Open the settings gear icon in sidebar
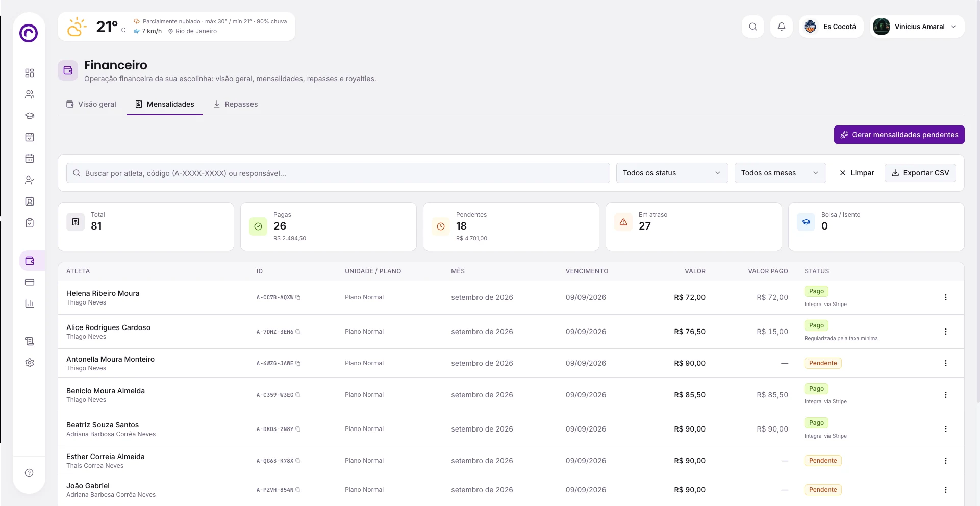 tap(30, 363)
